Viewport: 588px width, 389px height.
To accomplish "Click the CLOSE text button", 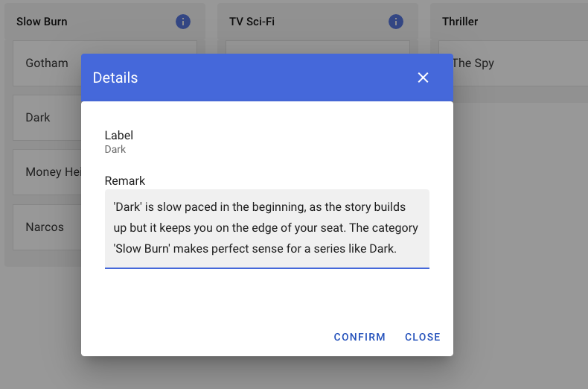I will coord(423,337).
